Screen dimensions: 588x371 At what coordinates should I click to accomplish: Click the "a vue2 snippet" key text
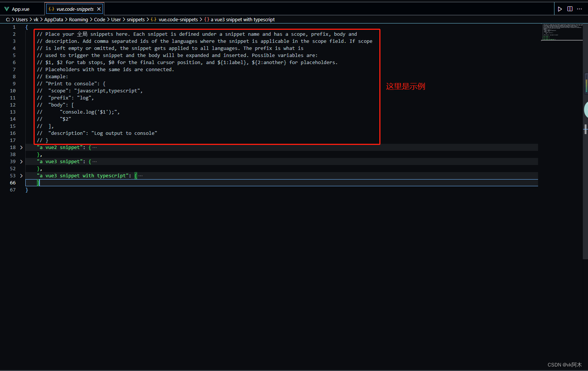pos(60,148)
